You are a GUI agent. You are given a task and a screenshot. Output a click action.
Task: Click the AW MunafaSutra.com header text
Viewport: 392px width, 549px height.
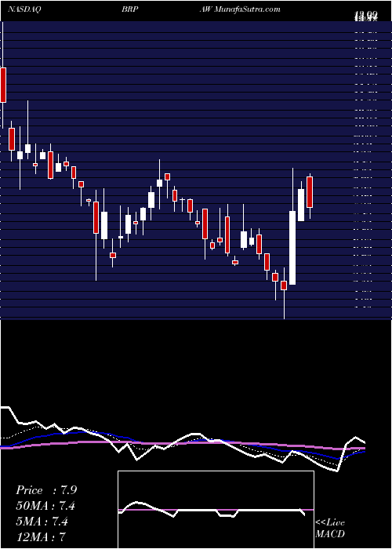240,9
